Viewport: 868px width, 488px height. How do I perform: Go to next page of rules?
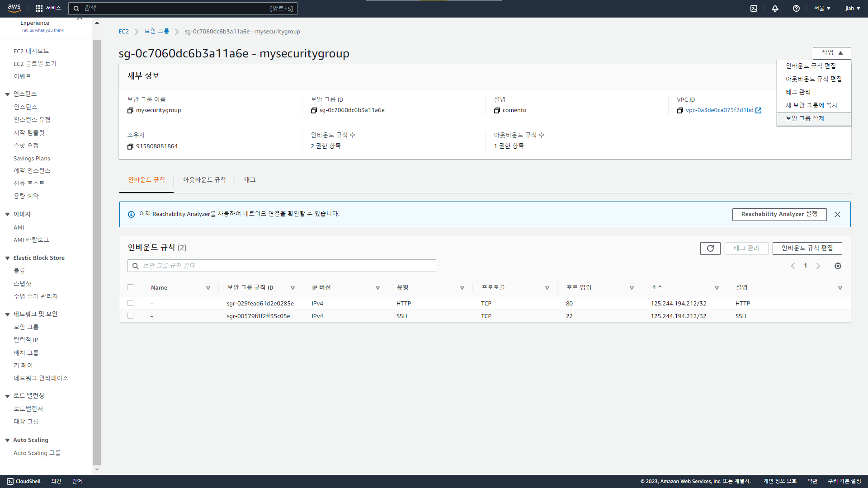818,266
